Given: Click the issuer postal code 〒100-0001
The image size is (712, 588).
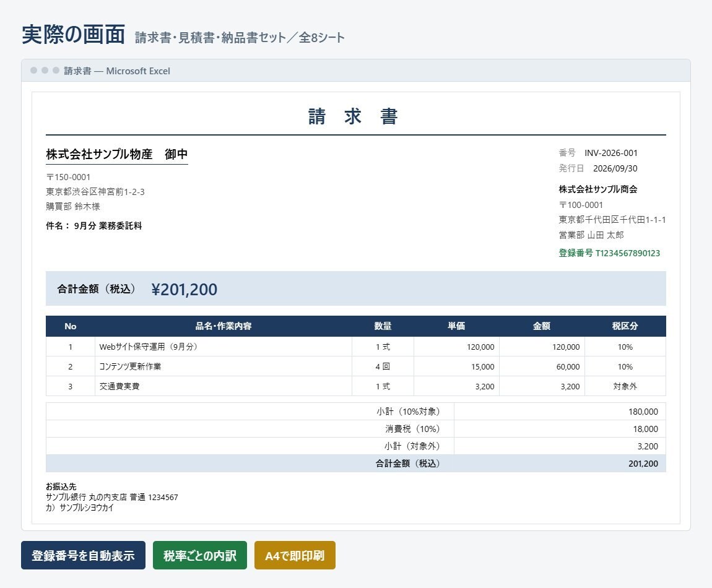Looking at the screenshot, I should 581,205.
